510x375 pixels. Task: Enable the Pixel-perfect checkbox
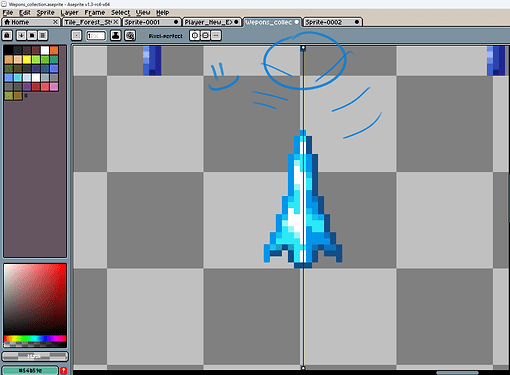pos(143,36)
